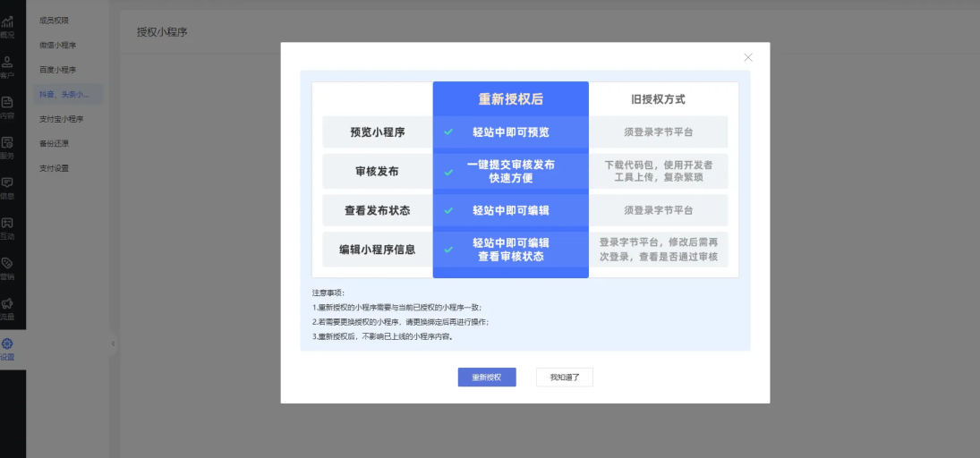Open the 营销 marketing sidebar icon

coord(7,267)
